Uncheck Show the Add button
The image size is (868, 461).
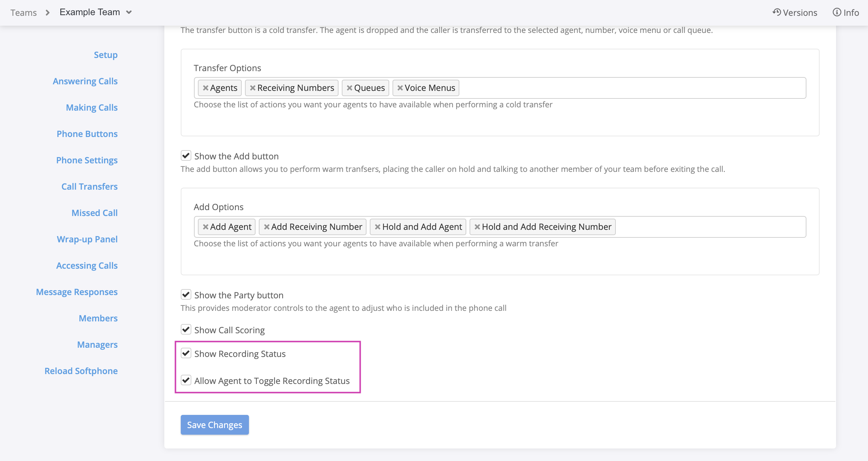[186, 156]
